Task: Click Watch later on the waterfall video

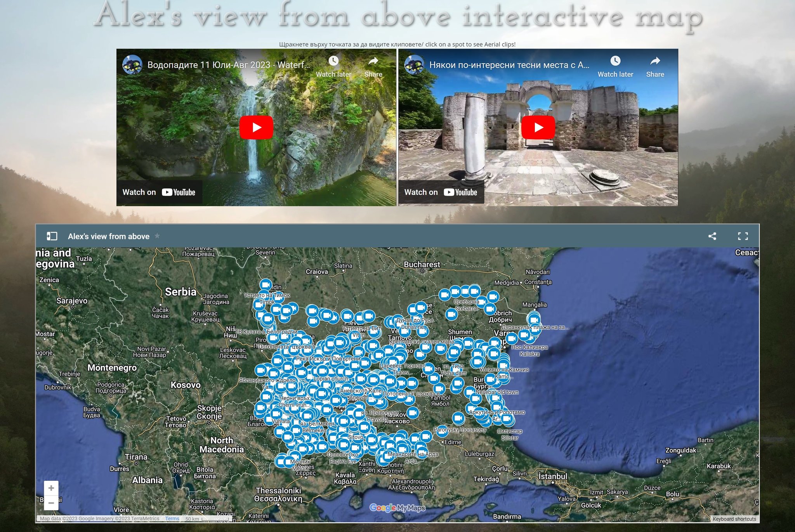Action: pyautogui.click(x=333, y=66)
